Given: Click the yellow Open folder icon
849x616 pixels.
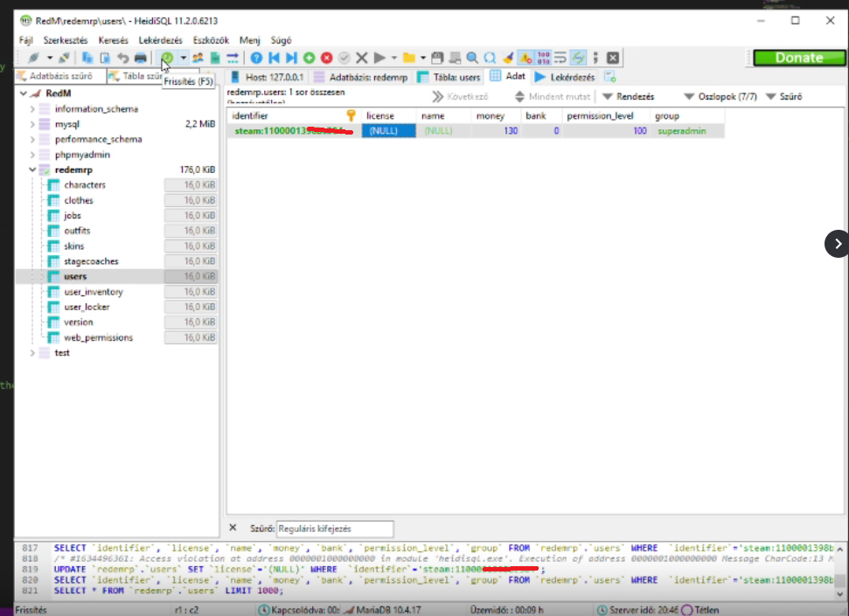Looking at the screenshot, I should [409, 58].
